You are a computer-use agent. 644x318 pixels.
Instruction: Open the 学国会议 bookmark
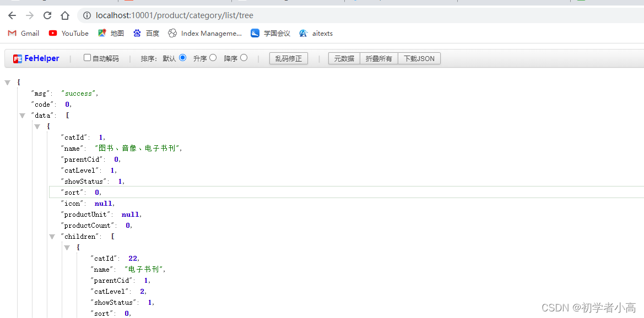point(270,33)
